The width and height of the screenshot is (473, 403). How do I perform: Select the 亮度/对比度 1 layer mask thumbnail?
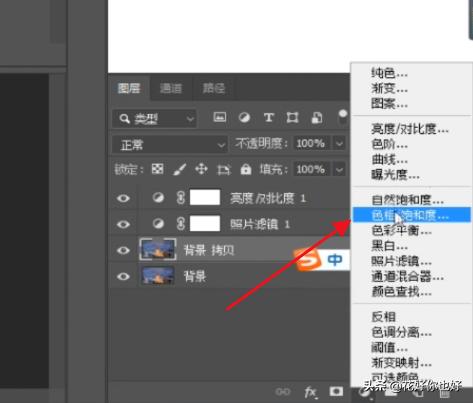coord(205,197)
